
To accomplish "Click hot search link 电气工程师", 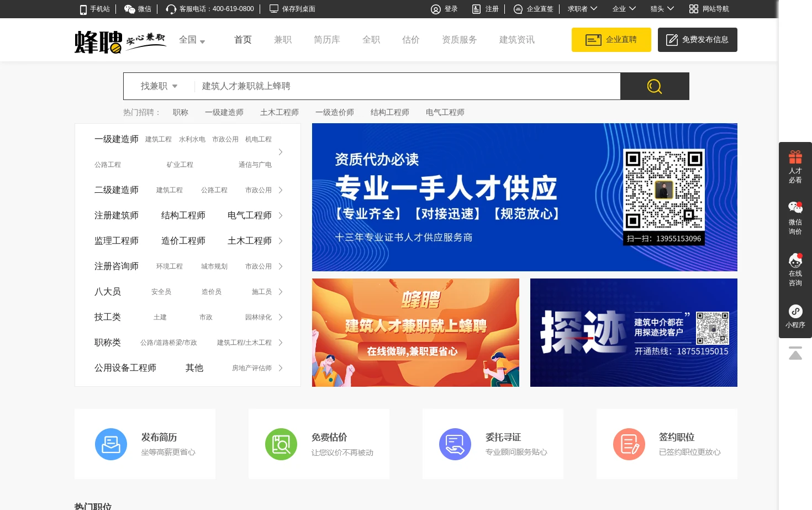I will pos(445,112).
